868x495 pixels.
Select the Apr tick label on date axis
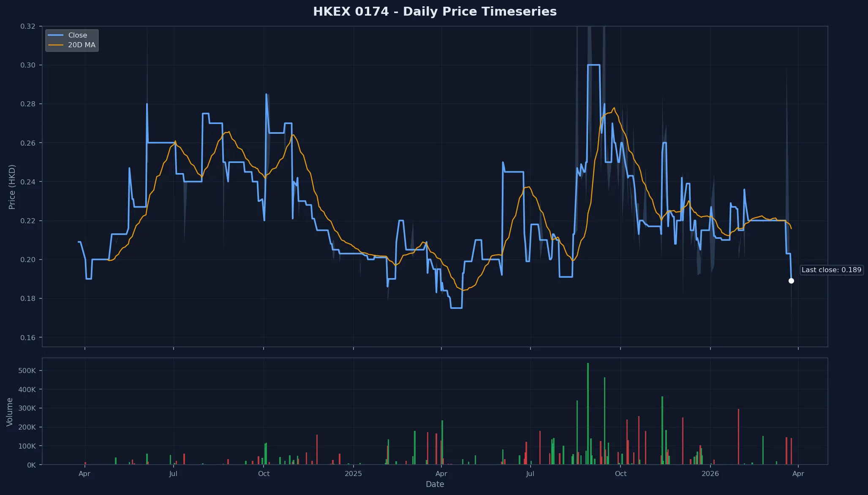(x=84, y=474)
